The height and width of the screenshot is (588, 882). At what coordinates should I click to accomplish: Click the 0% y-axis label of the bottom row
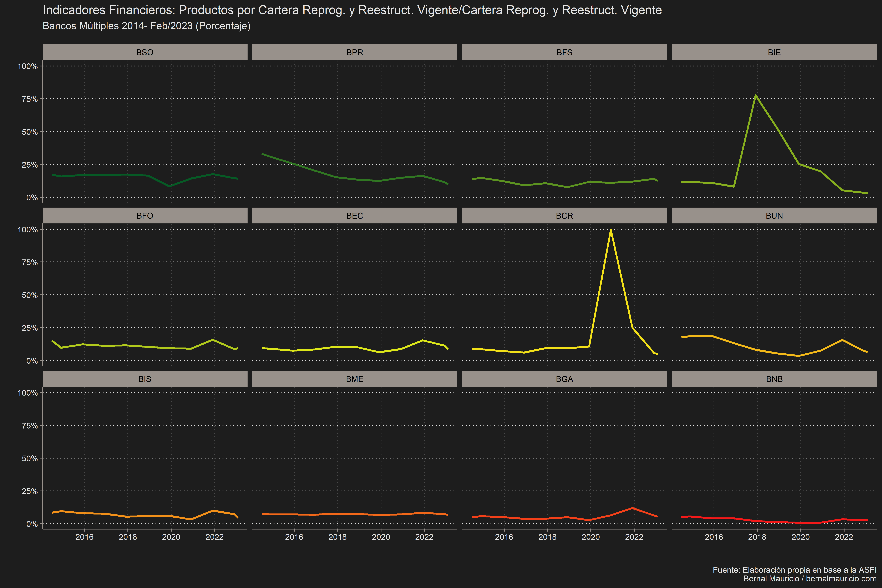[32, 524]
